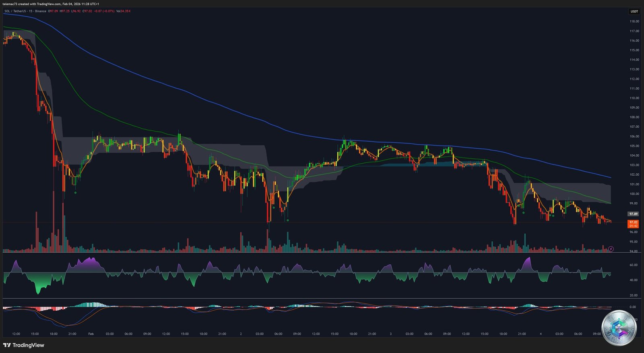Screen dimensions: 644x353
Task: Open the TradingView logo link
Action: point(24,345)
